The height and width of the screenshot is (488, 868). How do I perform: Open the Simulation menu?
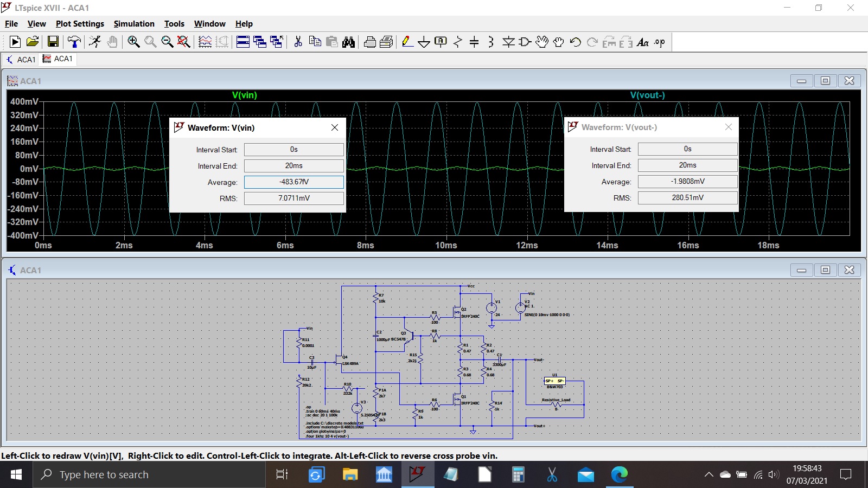point(134,24)
